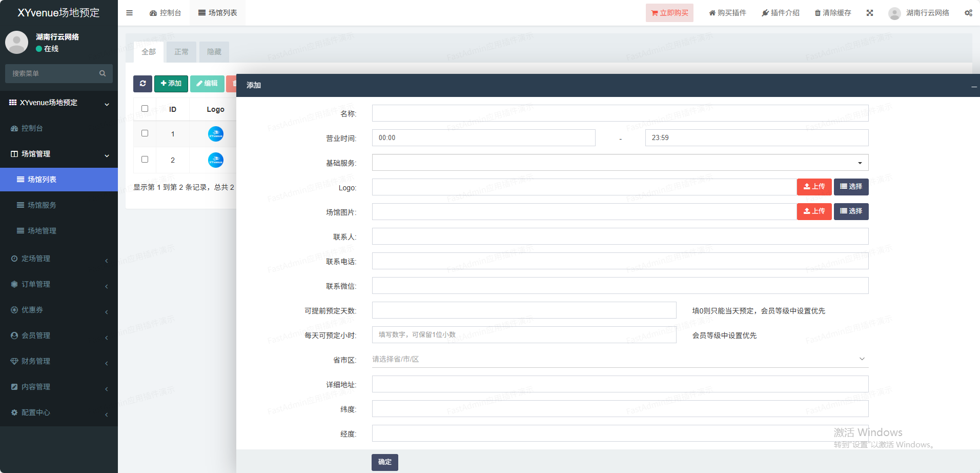This screenshot has width=980, height=473.
Task: Open the 基础服务 dropdown
Action: [x=620, y=163]
